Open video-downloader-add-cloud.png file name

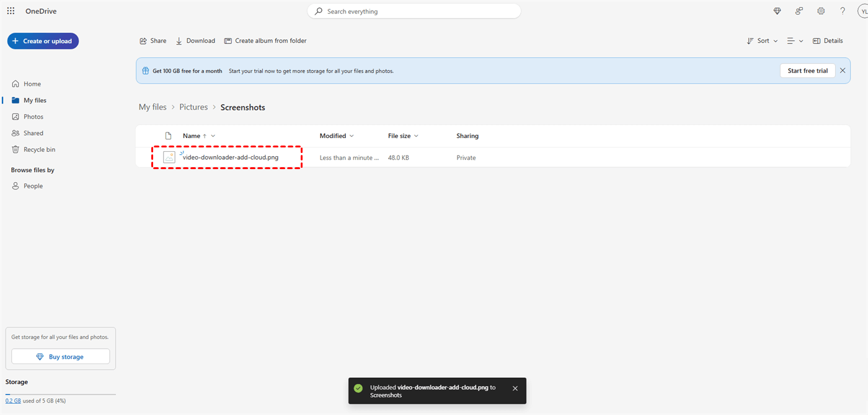tap(231, 157)
